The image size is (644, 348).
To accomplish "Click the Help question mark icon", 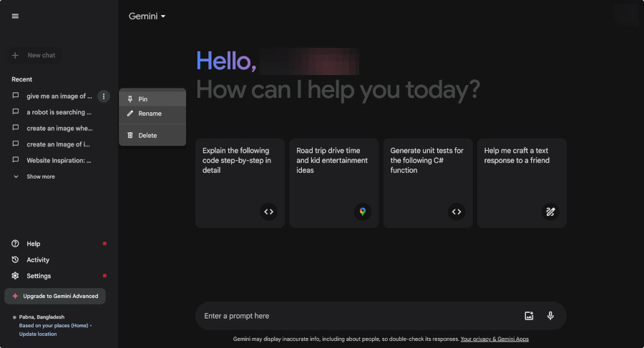I will coord(15,244).
